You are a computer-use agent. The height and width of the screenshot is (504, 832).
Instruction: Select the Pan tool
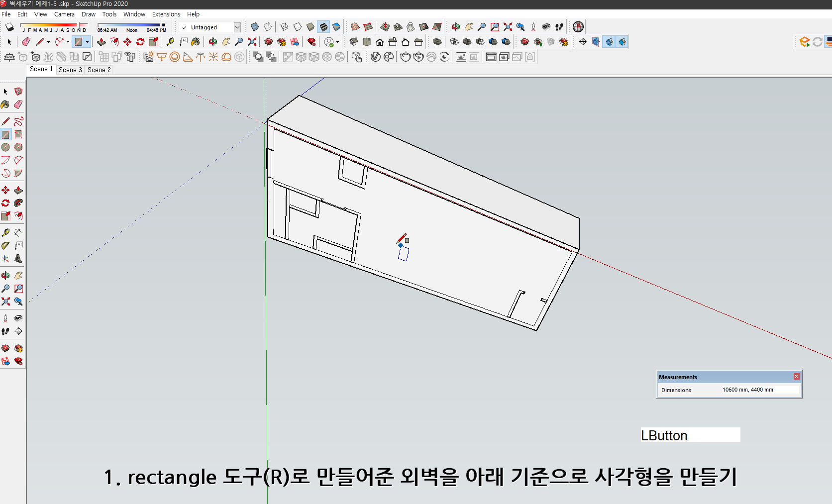[226, 42]
